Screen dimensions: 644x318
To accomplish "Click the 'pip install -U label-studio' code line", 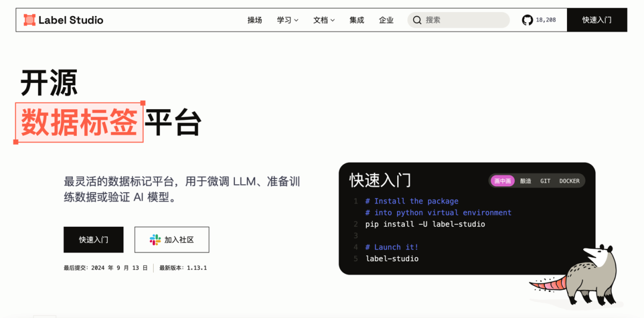I will coord(425,224).
